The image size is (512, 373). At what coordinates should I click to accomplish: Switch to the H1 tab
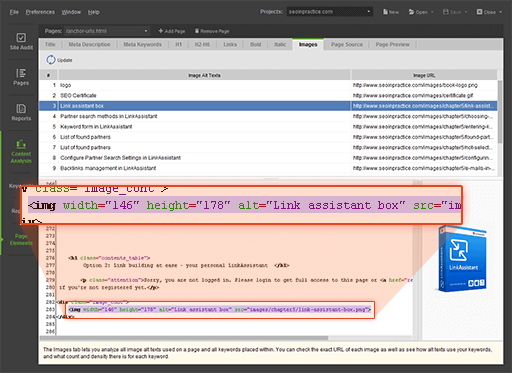pos(179,44)
